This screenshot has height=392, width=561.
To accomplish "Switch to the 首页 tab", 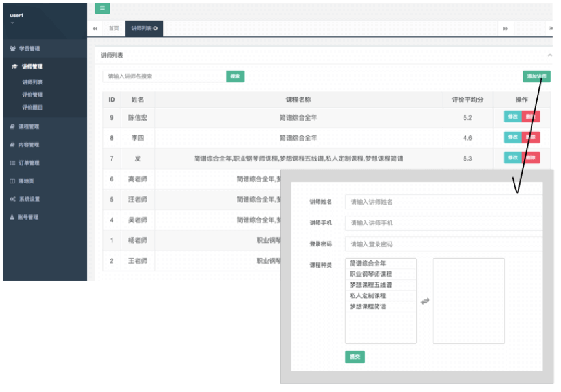I will coord(113,29).
